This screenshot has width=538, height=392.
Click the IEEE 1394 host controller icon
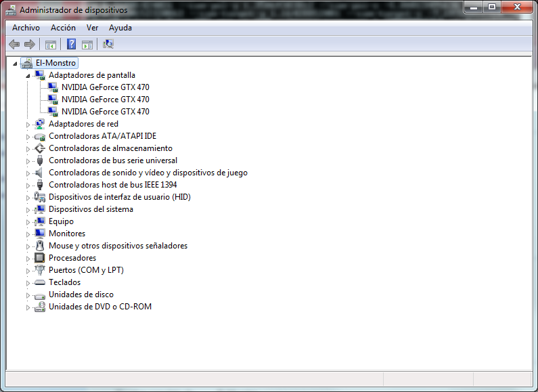coord(40,185)
